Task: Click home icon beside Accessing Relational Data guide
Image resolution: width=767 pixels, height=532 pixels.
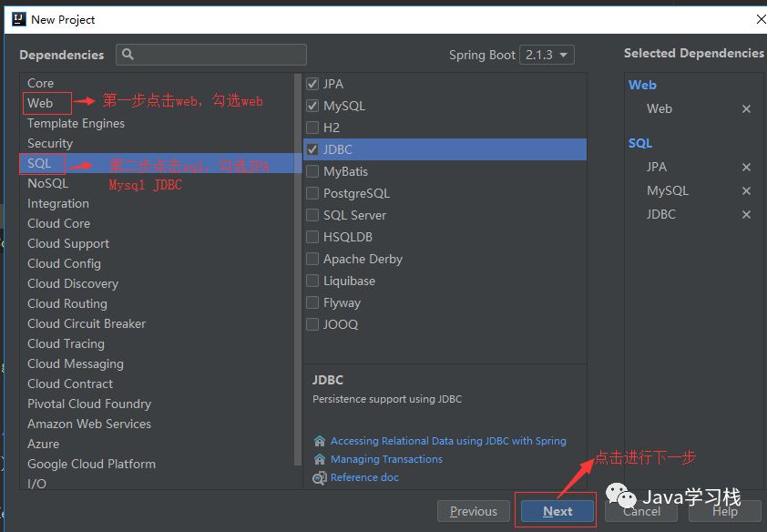Action: point(320,441)
